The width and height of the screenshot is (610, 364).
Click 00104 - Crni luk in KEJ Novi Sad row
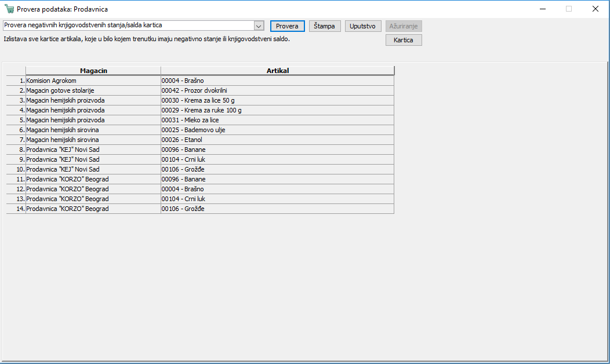tap(277, 159)
